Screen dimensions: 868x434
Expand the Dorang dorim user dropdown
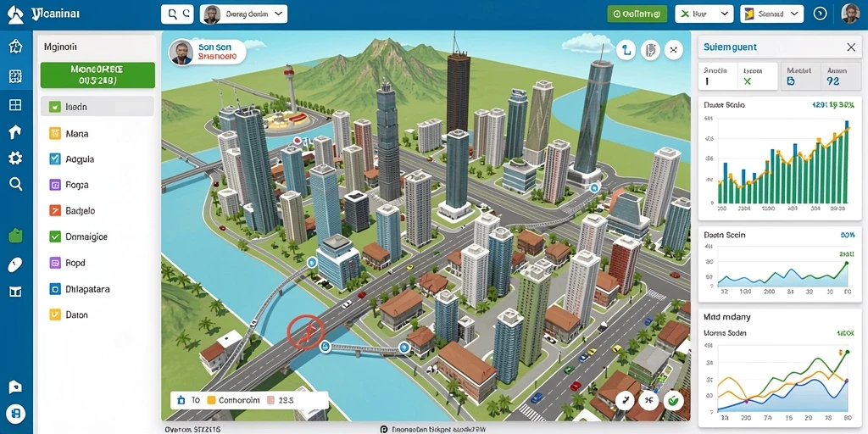pyautogui.click(x=243, y=14)
